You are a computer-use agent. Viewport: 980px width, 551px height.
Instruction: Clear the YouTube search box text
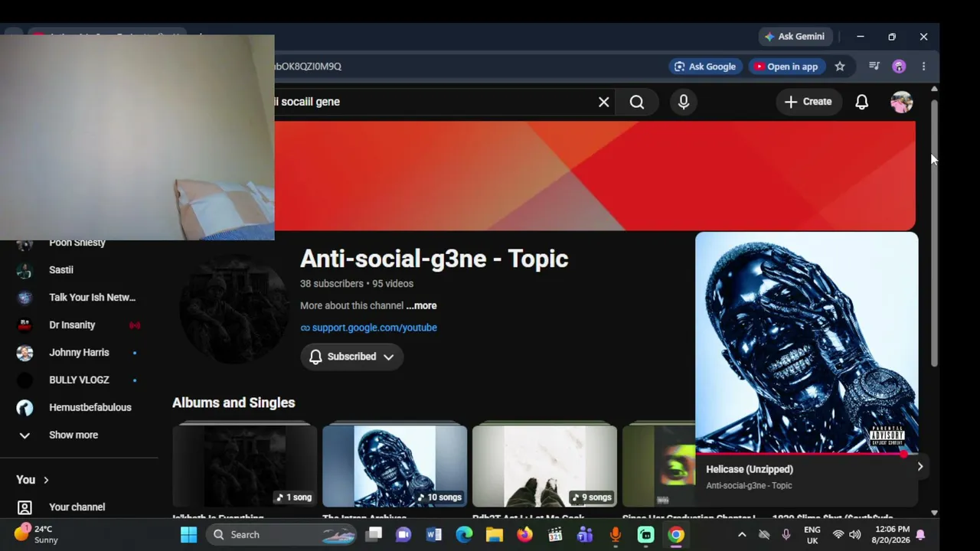pyautogui.click(x=603, y=102)
